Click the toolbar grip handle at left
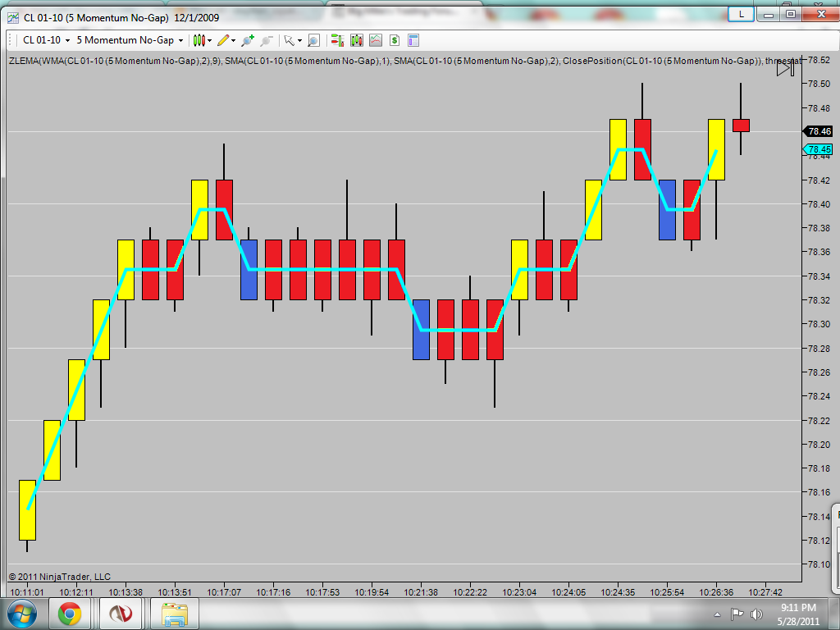 [10, 40]
